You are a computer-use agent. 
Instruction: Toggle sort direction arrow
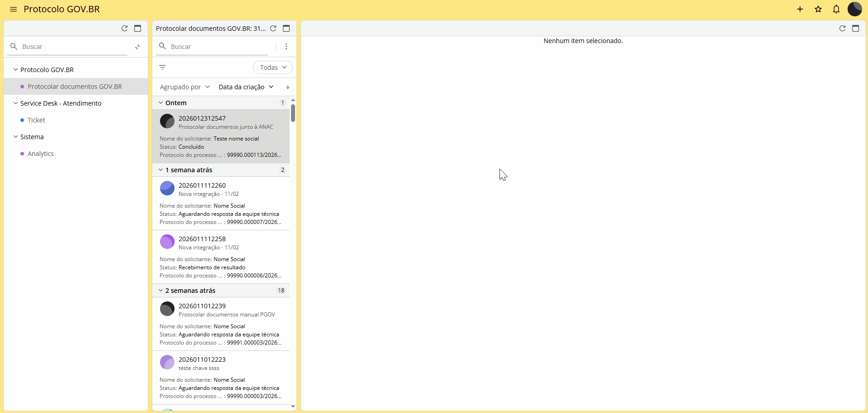click(x=287, y=87)
